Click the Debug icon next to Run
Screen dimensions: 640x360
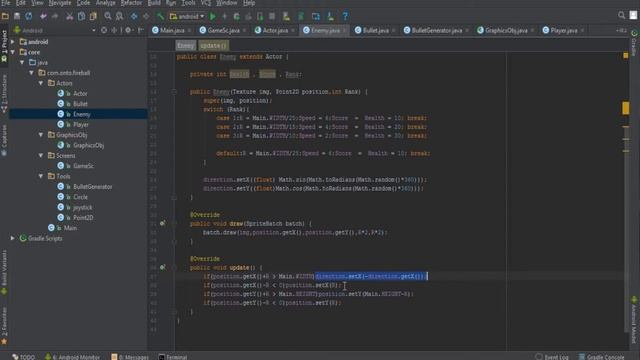click(x=224, y=16)
